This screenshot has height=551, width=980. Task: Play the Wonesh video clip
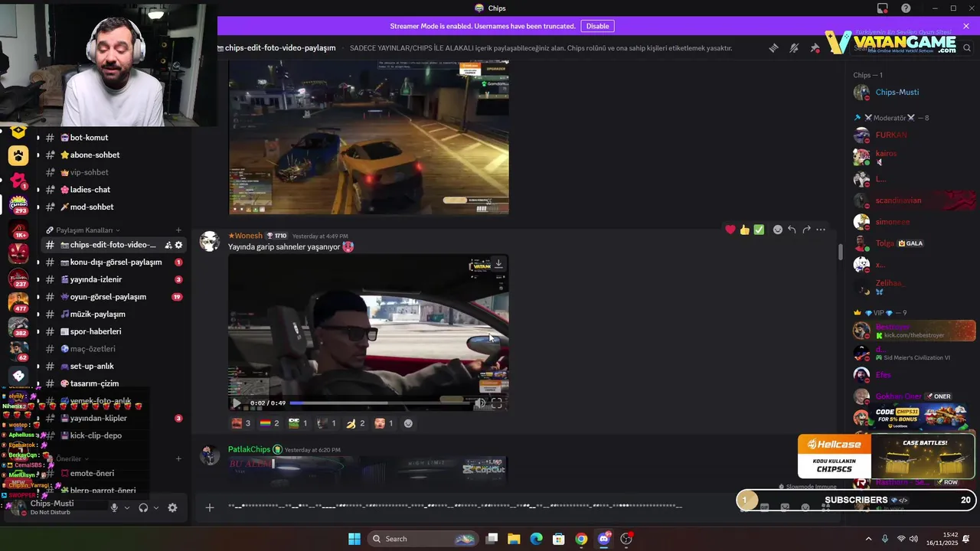coord(236,403)
